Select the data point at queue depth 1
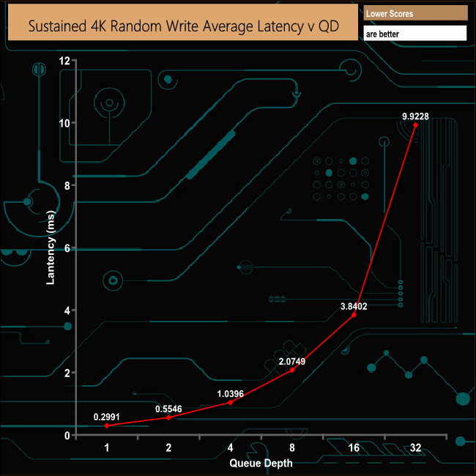This screenshot has width=476, height=476. [x=107, y=425]
